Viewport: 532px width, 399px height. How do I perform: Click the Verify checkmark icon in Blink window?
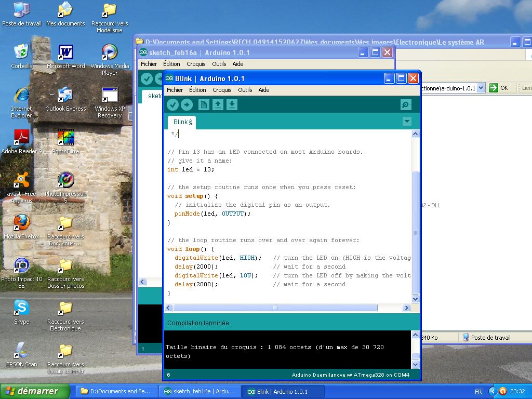[173, 105]
